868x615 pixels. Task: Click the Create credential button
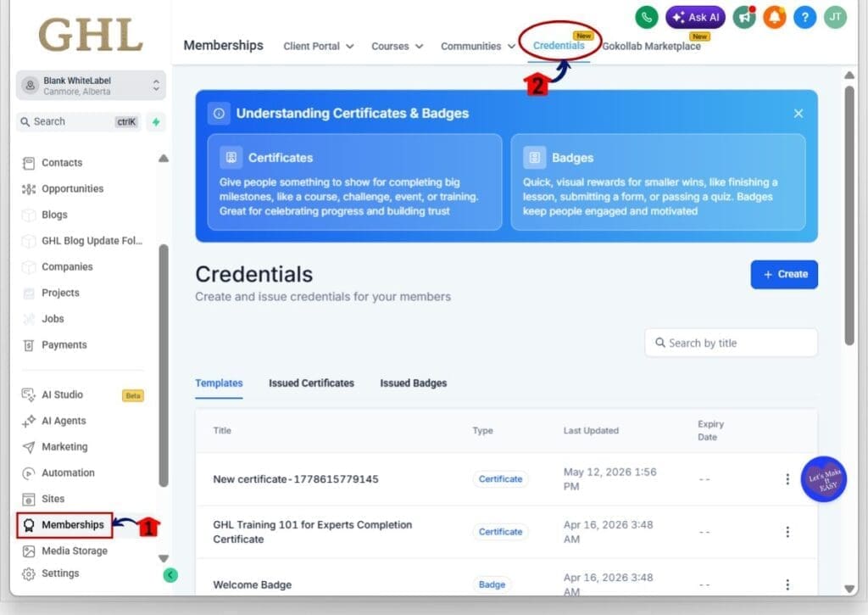pyautogui.click(x=784, y=274)
